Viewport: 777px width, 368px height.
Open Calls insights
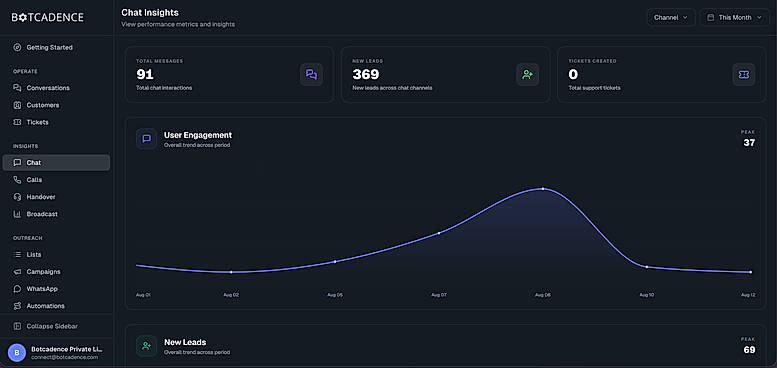(x=56, y=180)
